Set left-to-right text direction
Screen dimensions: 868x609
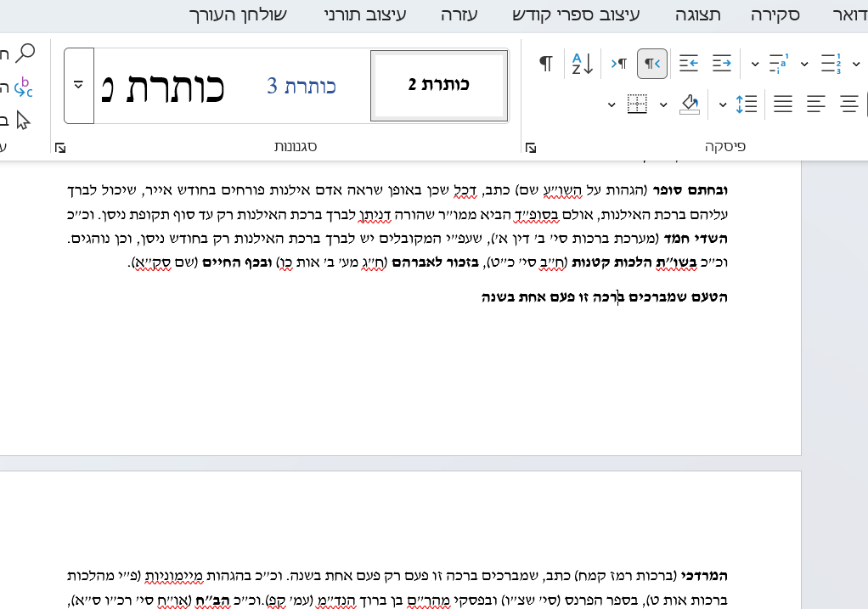tap(618, 63)
